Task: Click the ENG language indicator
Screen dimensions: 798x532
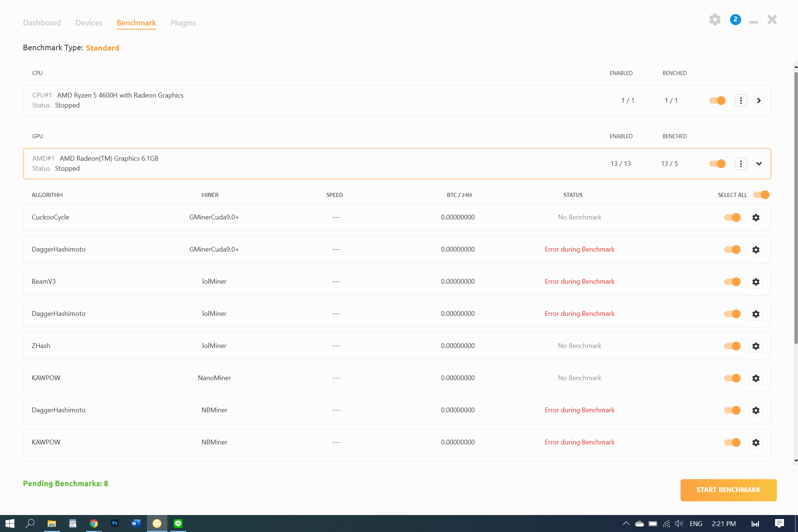Action: tap(696, 524)
